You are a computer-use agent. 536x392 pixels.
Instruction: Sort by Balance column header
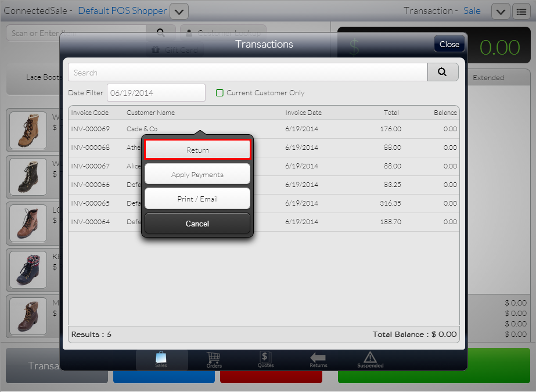pos(445,113)
